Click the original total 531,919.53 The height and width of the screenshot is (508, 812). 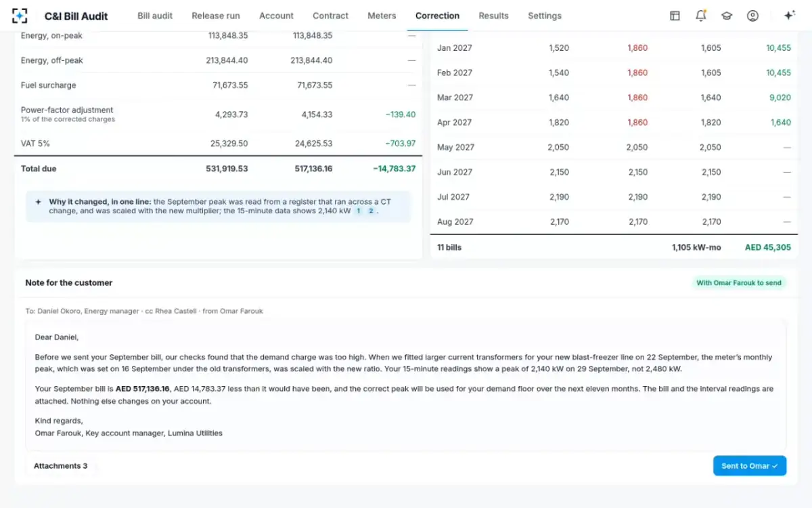[x=227, y=169]
